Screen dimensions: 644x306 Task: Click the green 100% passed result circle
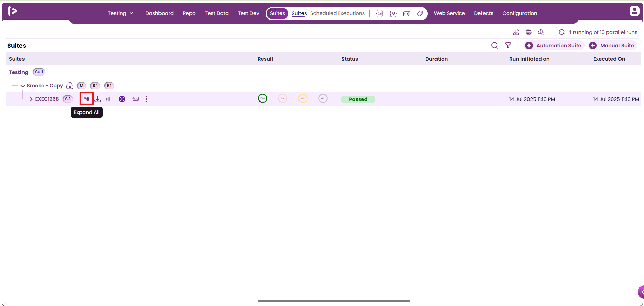pos(263,98)
